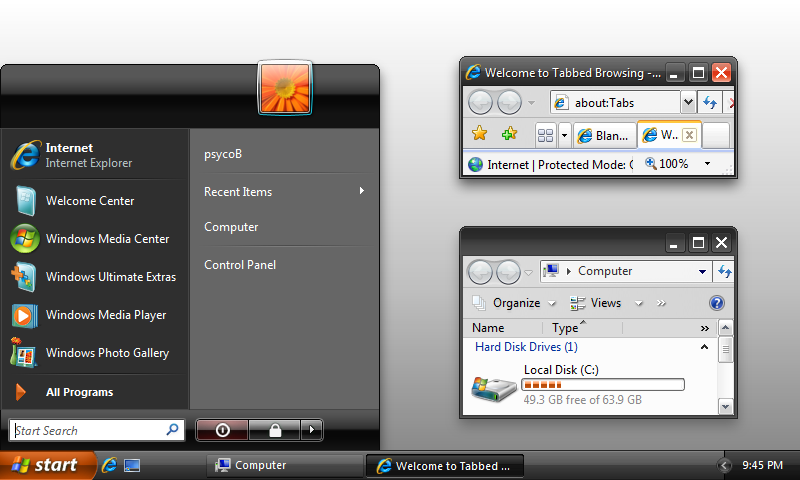This screenshot has height=480, width=800.
Task: Open a new blank tab
Action: tap(716, 136)
